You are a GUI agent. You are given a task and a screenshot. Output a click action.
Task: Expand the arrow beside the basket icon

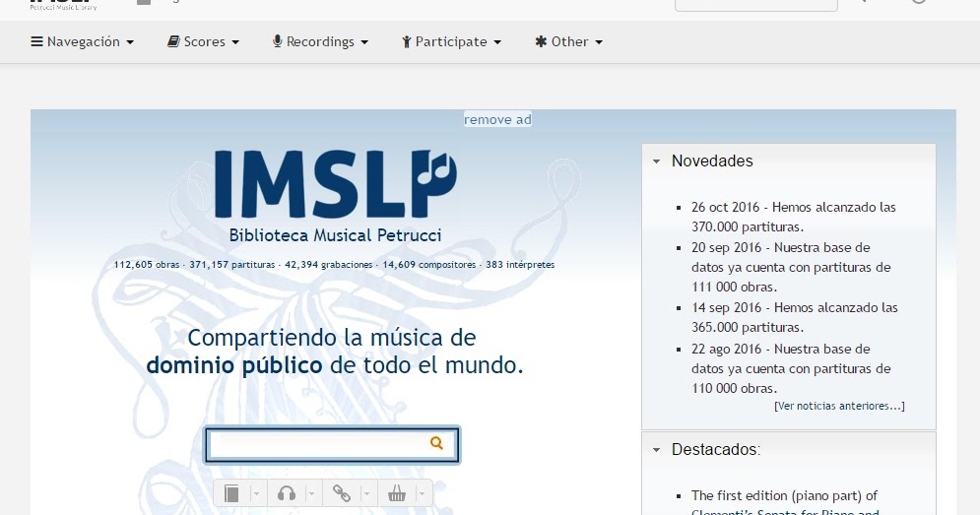pyautogui.click(x=423, y=493)
